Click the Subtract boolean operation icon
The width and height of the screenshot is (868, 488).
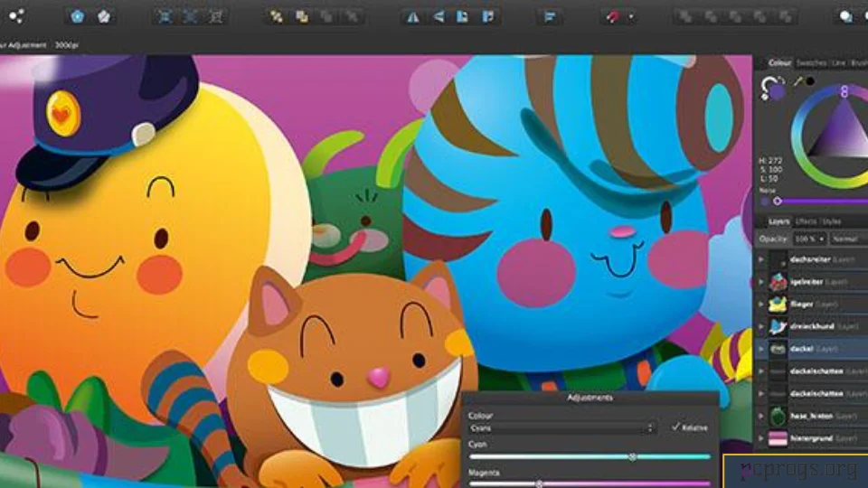tap(711, 16)
